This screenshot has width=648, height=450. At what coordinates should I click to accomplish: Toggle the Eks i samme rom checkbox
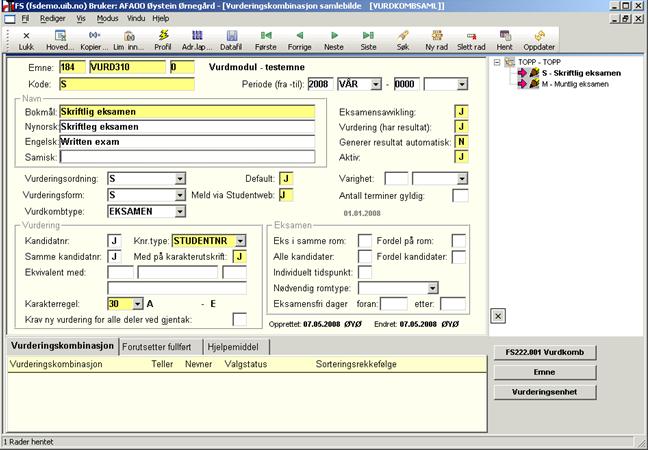[x=365, y=241]
